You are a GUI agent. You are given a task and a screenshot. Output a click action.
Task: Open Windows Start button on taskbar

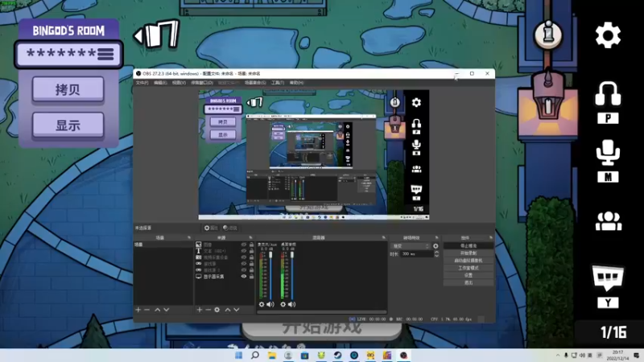click(x=238, y=356)
